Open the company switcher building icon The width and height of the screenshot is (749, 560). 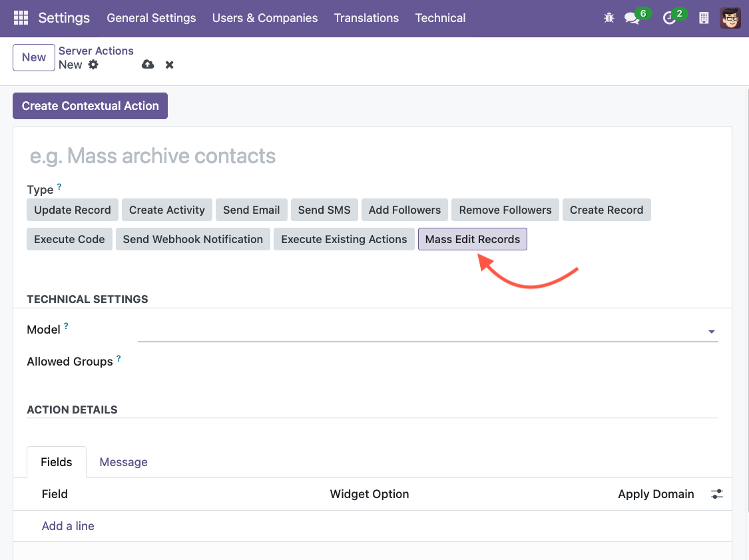(x=704, y=18)
